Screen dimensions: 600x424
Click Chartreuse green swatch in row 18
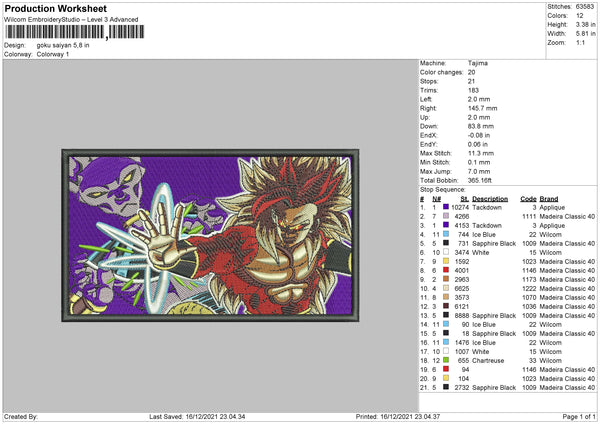(x=446, y=360)
